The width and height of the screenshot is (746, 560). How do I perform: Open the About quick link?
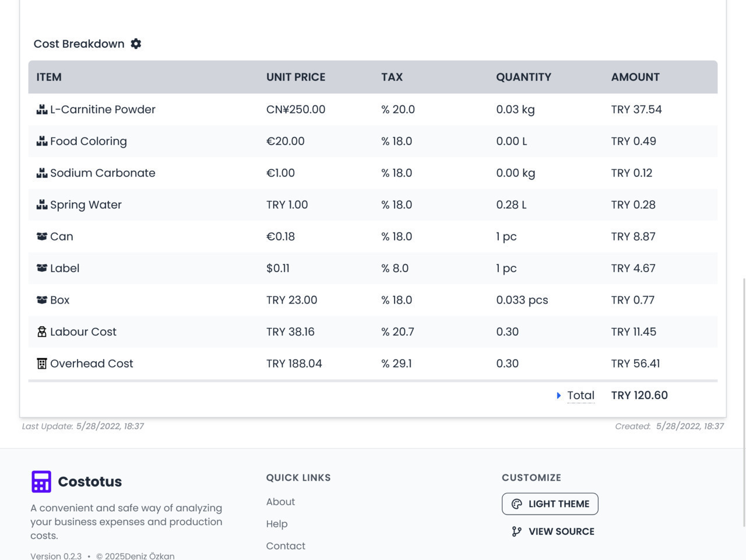point(280,502)
